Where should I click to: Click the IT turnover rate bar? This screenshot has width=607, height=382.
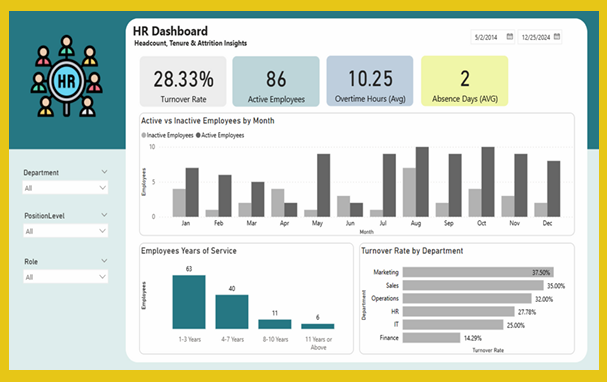point(453,325)
